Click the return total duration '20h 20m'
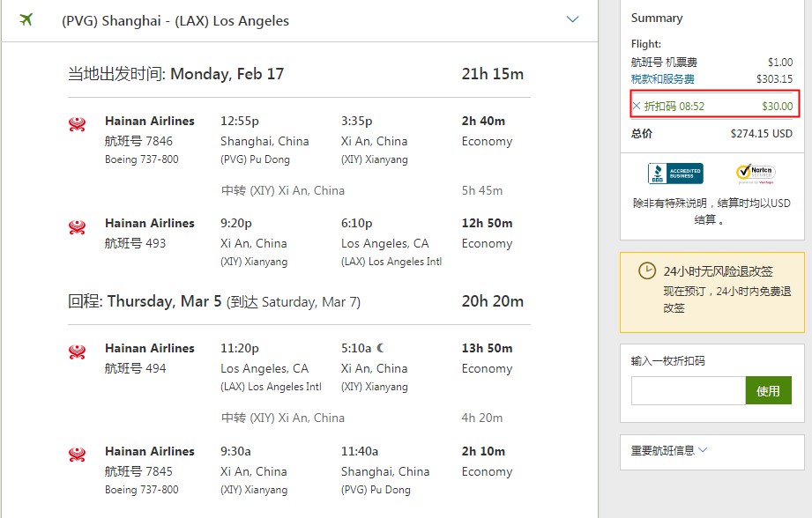This screenshot has height=518, width=812. (x=493, y=301)
